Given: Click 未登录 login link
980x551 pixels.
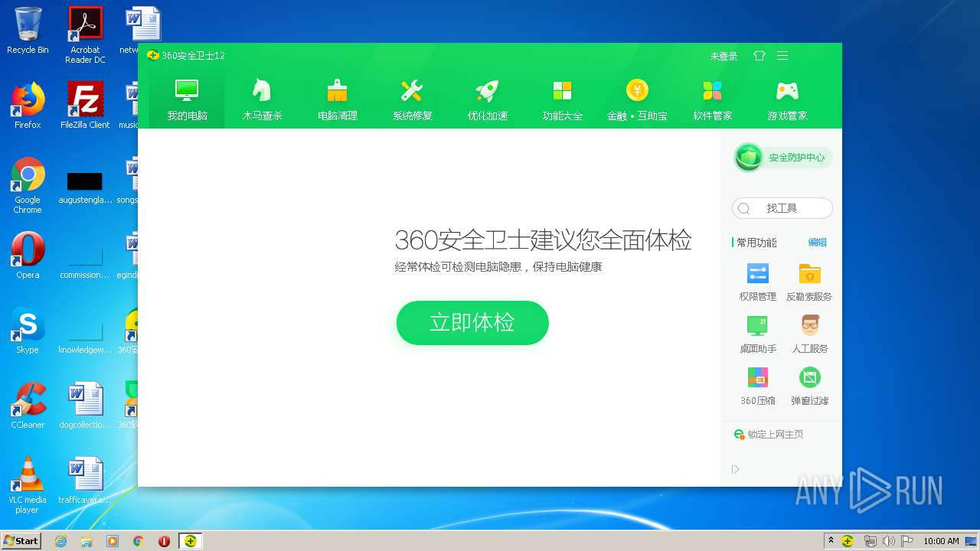Looking at the screenshot, I should click(724, 56).
